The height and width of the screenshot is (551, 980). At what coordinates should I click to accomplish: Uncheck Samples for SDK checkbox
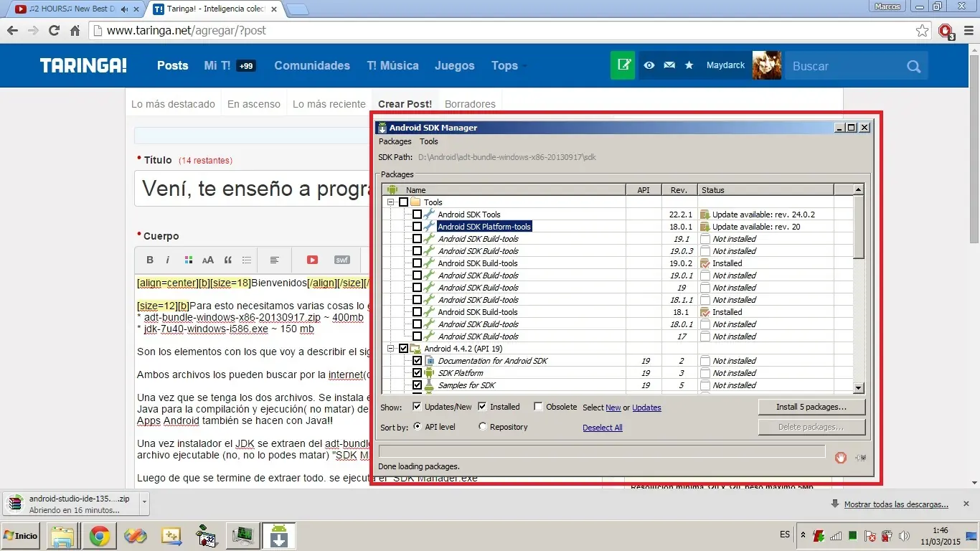tap(417, 385)
